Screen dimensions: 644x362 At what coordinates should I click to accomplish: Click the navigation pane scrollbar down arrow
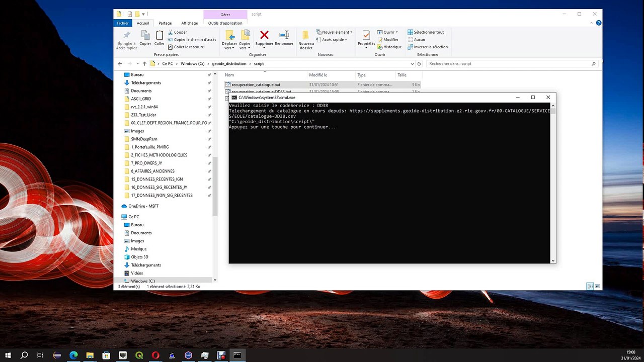[x=215, y=280]
